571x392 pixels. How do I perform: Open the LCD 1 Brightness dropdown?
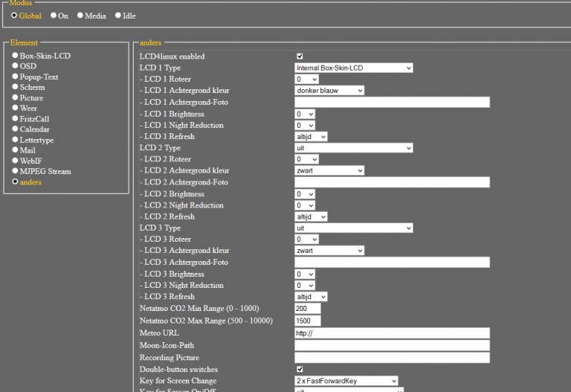(305, 114)
